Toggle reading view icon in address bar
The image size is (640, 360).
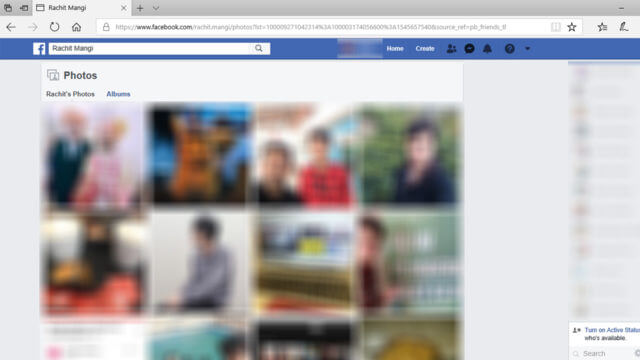tap(556, 27)
